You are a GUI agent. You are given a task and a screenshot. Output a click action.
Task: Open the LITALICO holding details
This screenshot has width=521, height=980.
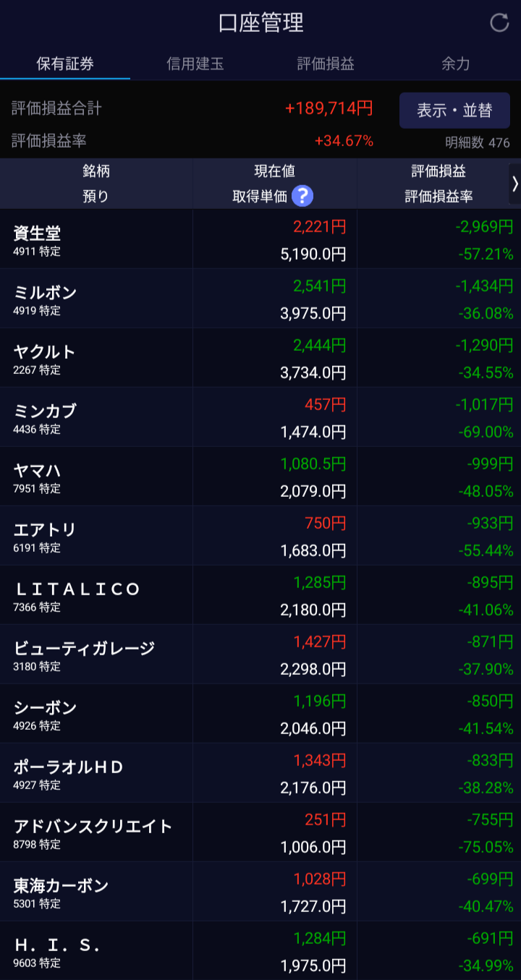click(x=260, y=595)
